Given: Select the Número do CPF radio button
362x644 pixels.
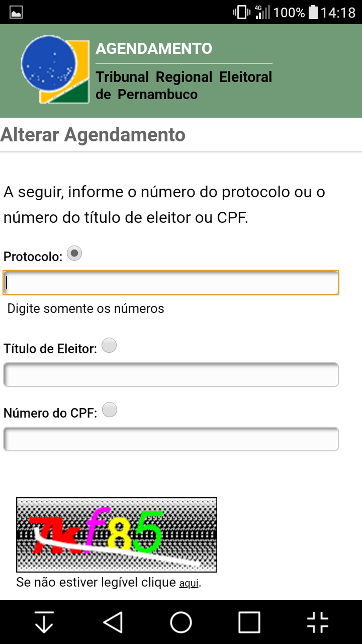Looking at the screenshot, I should pos(109,410).
